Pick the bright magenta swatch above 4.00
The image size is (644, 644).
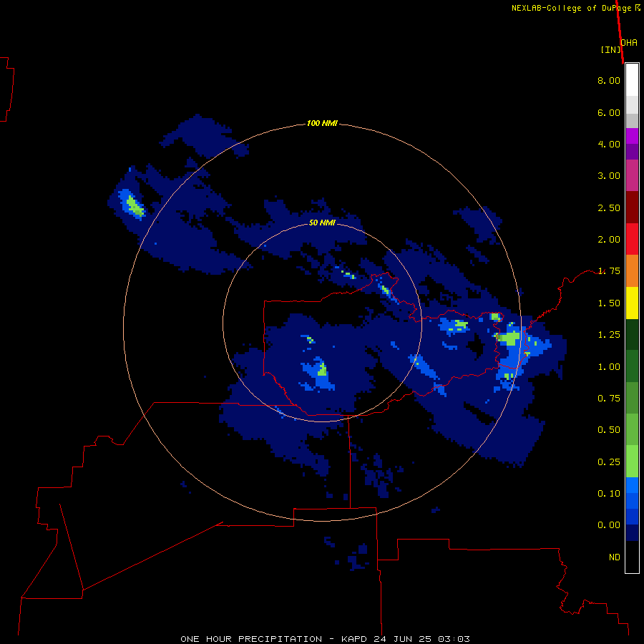632,136
